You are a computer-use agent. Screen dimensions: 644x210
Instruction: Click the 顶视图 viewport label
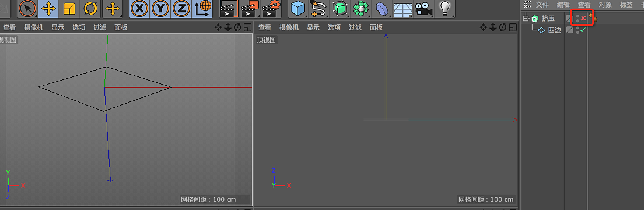(267, 40)
